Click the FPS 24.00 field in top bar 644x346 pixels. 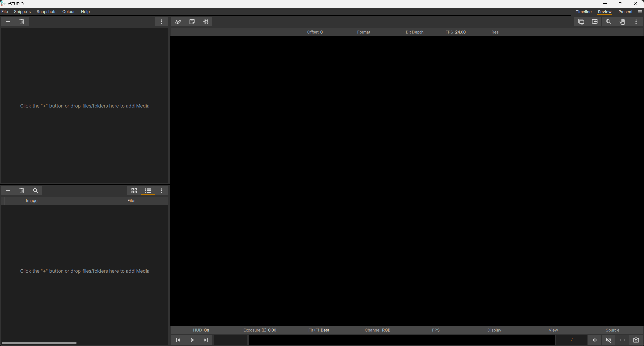click(x=455, y=32)
